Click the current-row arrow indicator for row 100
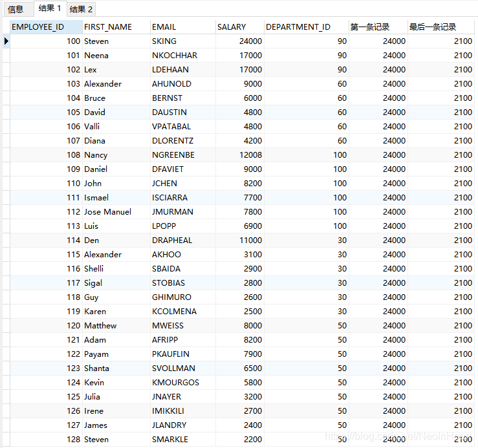The height and width of the screenshot is (448, 478). coord(6,41)
